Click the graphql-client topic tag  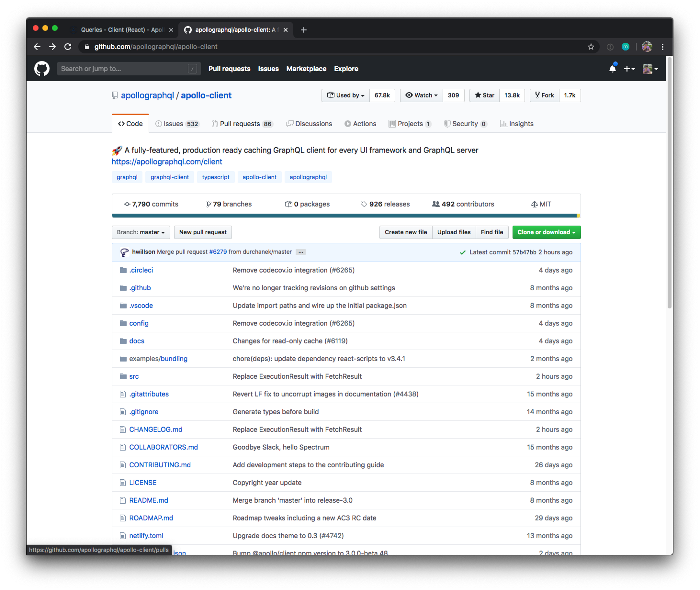click(170, 177)
